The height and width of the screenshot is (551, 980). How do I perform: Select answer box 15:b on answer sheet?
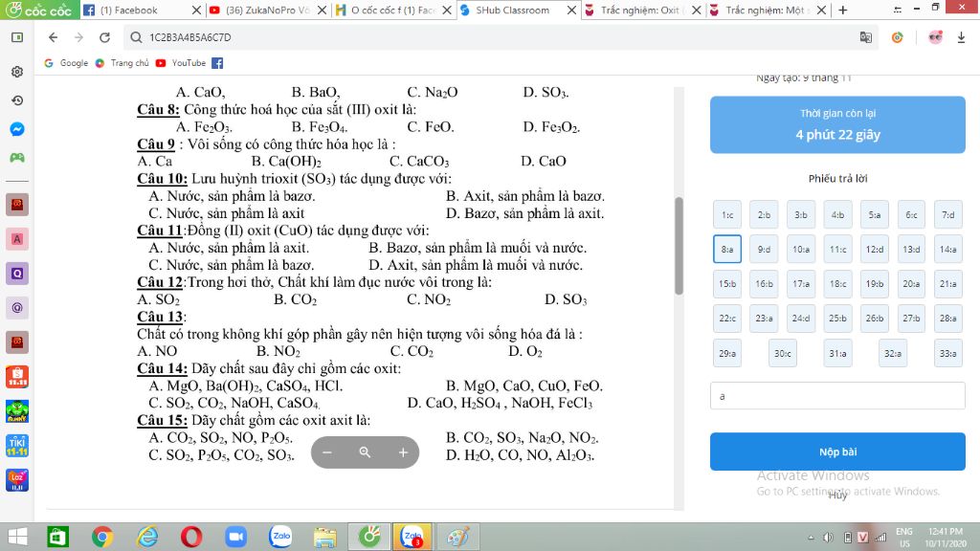pyautogui.click(x=727, y=283)
